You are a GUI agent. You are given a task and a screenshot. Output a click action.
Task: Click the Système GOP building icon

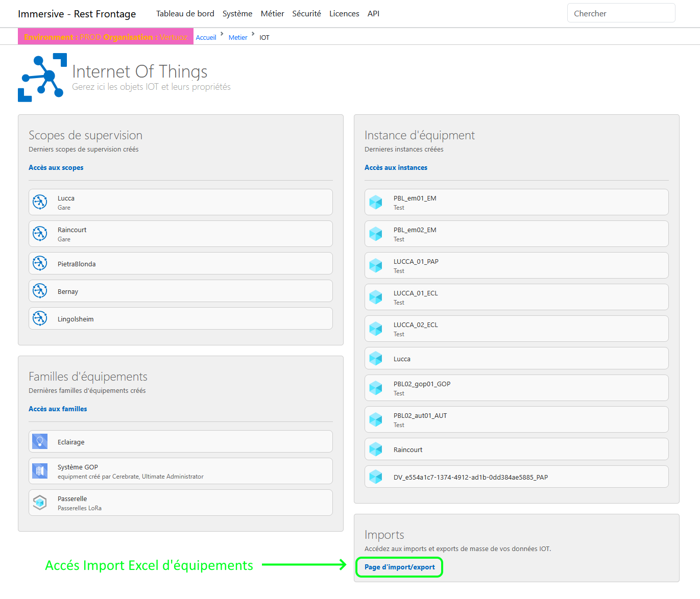coord(40,470)
